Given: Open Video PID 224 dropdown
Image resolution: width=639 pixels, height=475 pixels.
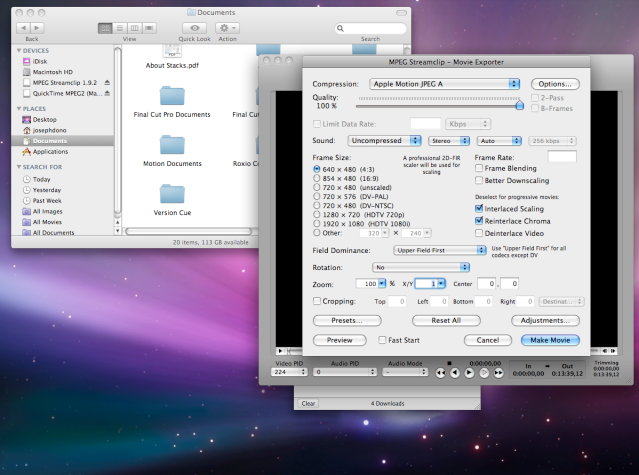Looking at the screenshot, I should 289,372.
